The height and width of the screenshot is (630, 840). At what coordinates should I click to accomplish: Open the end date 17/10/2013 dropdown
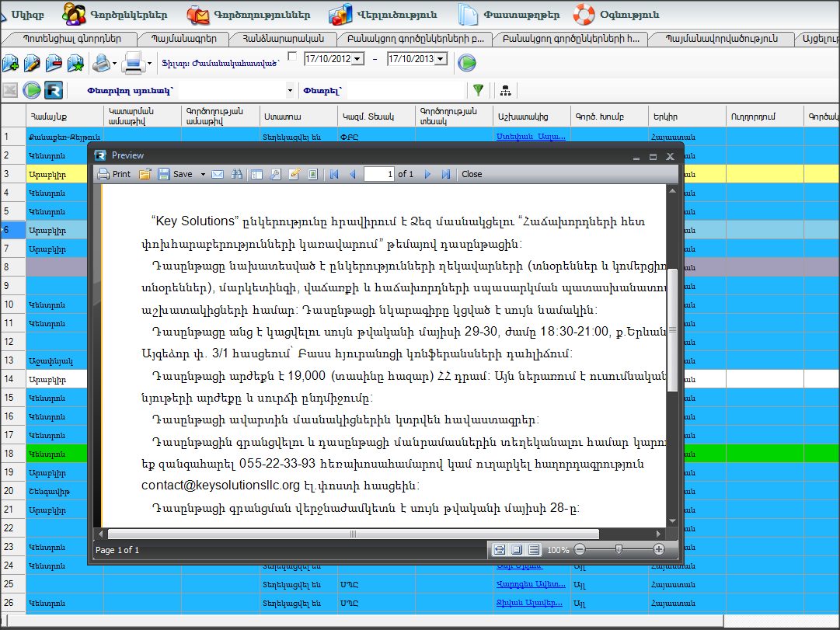[441, 59]
